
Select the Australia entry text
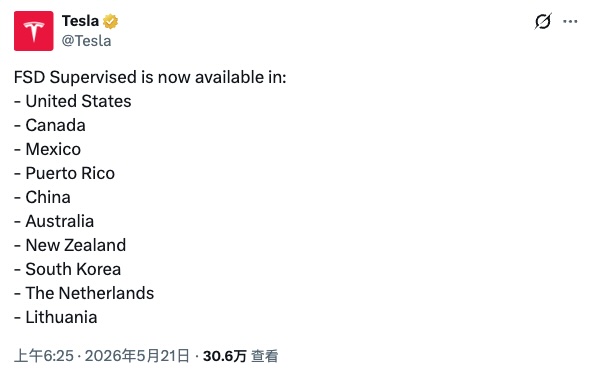[x=54, y=222]
